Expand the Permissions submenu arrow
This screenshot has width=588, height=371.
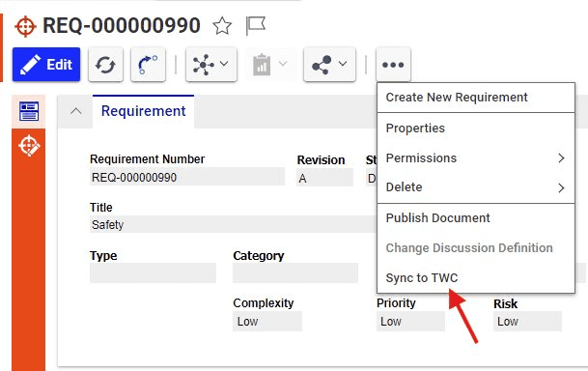(561, 158)
